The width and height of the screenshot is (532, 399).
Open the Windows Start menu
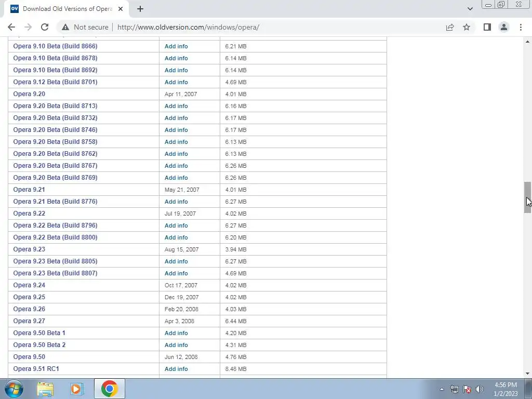tap(14, 389)
